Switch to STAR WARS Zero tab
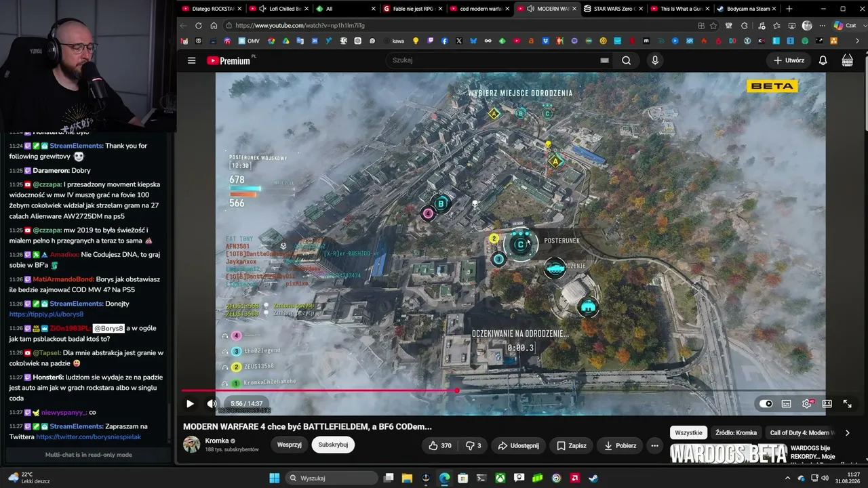The height and width of the screenshot is (488, 868). click(x=613, y=9)
